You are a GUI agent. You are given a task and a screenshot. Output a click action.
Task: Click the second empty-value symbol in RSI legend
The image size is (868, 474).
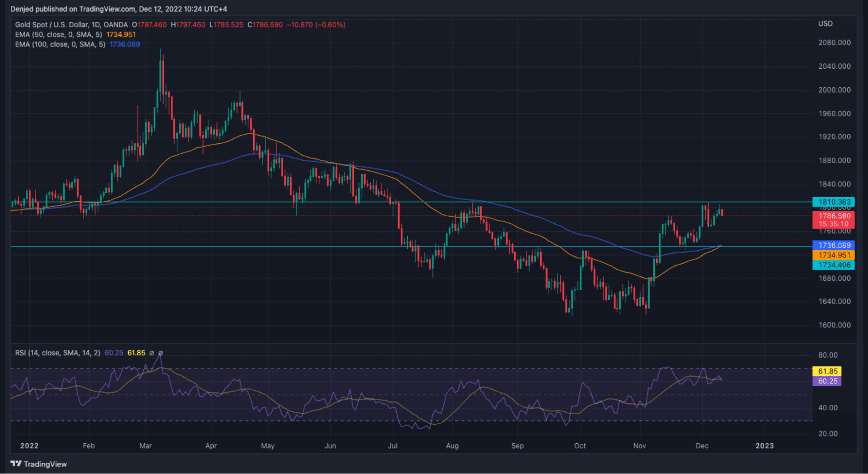coord(161,353)
